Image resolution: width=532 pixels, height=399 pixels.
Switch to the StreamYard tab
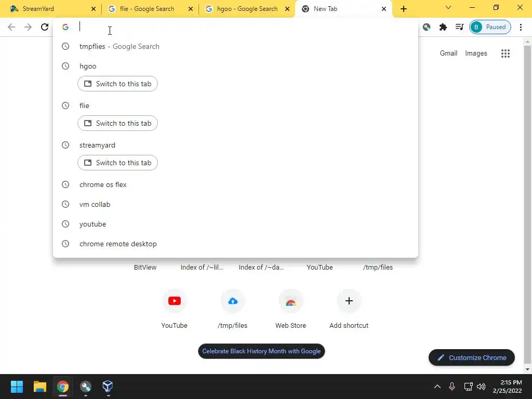point(50,9)
